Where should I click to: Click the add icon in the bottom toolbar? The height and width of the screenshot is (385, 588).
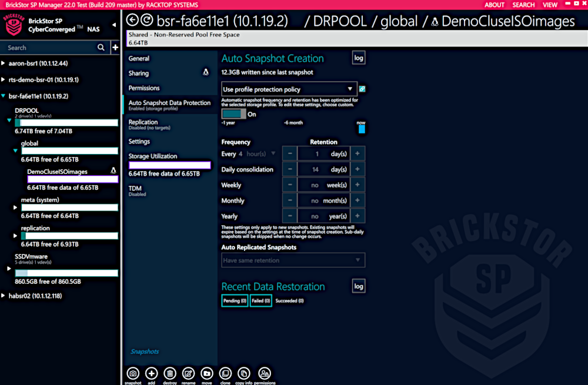tap(151, 373)
